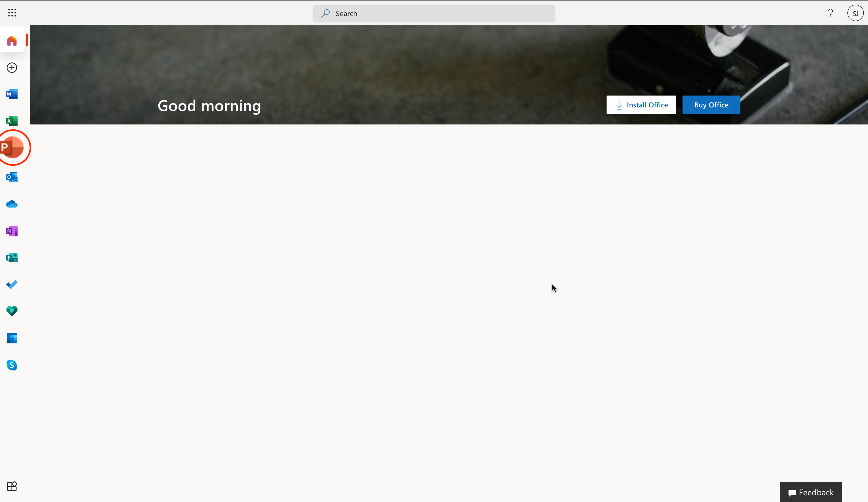868x502 pixels.
Task: Click the Buy Office button
Action: tap(711, 105)
